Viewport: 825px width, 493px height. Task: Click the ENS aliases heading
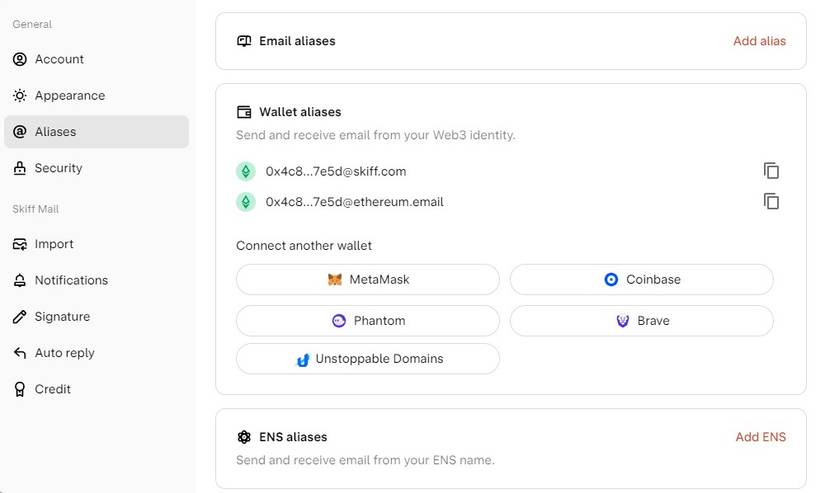pyautogui.click(x=293, y=437)
